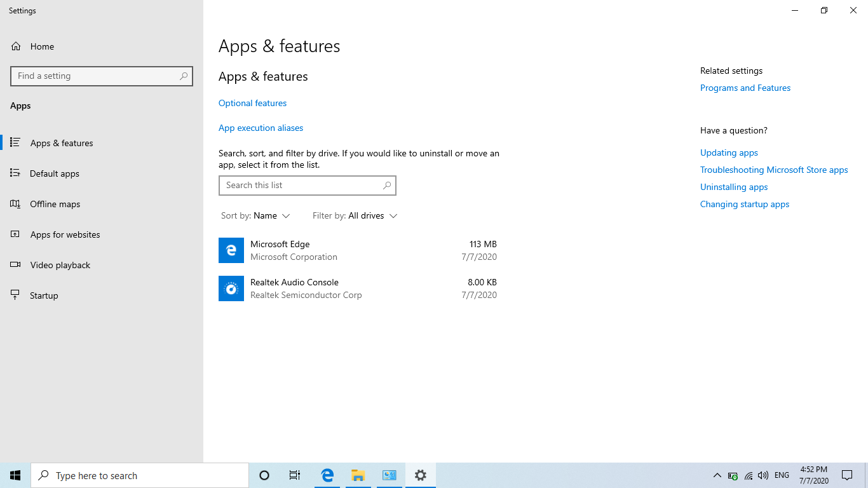Open Action Center notifications icon
The image size is (868, 488).
coord(847,475)
